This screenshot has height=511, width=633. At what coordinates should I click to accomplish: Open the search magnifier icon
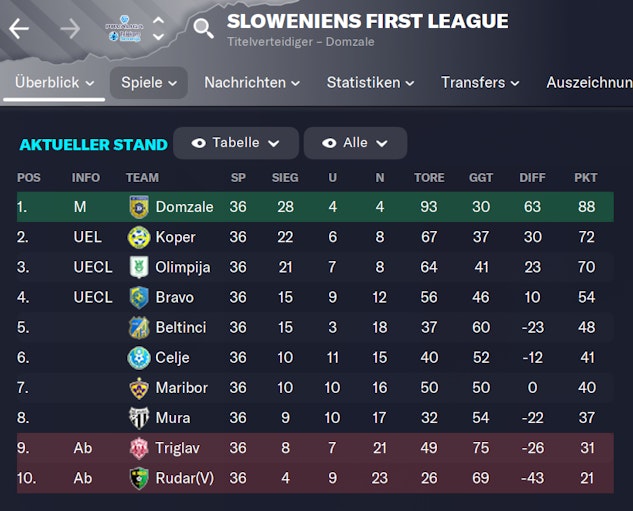pyautogui.click(x=203, y=28)
